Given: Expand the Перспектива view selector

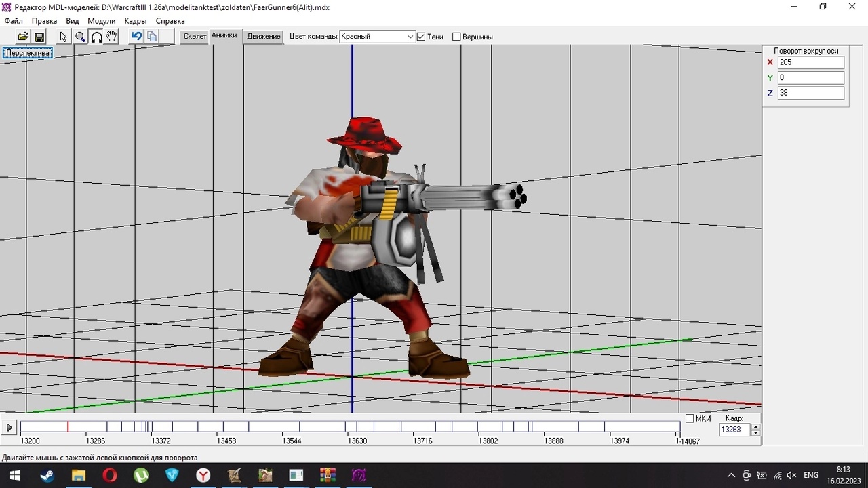Looking at the screenshot, I should [28, 53].
